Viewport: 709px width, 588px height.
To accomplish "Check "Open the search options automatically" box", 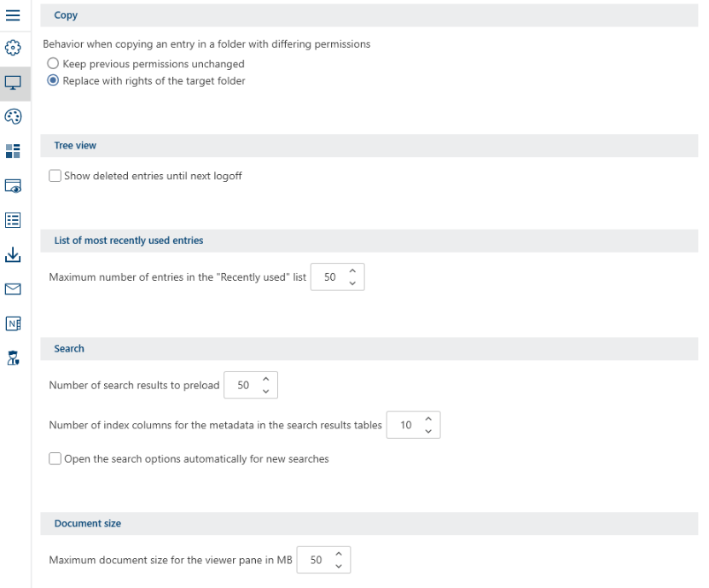I will pos(55,458).
